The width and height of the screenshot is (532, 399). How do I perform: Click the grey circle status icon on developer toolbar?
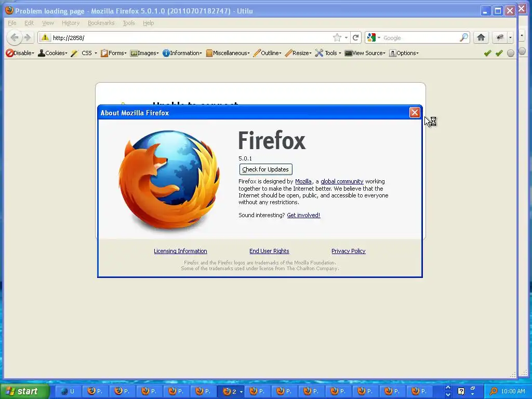pos(511,53)
